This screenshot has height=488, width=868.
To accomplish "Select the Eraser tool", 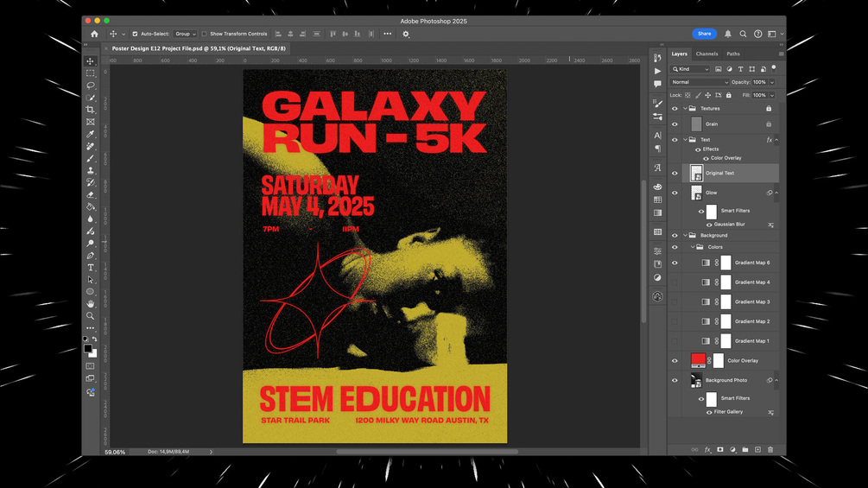I will (90, 194).
